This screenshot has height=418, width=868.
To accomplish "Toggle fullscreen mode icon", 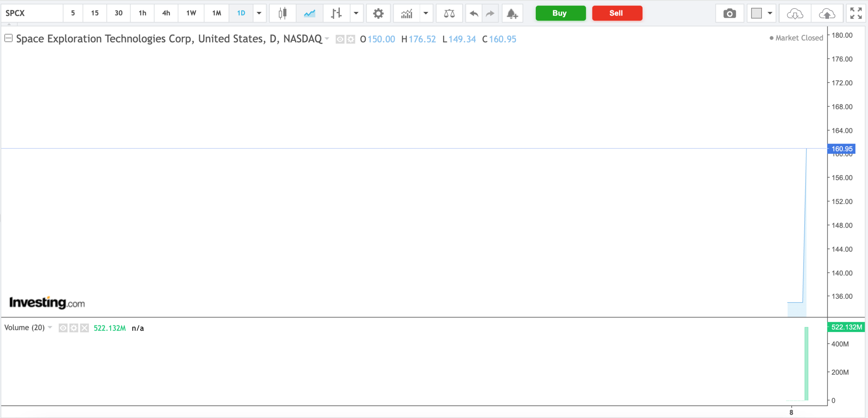I will tap(856, 13).
